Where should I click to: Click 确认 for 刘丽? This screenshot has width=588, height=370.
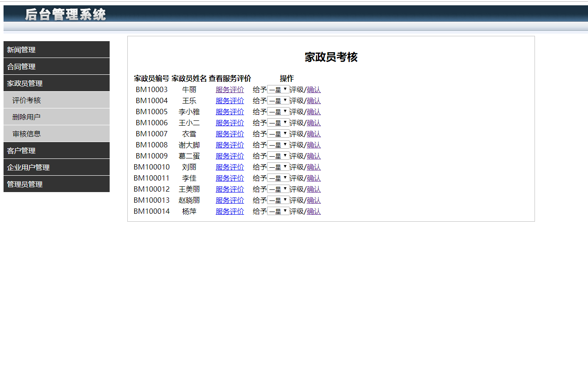pyautogui.click(x=313, y=167)
